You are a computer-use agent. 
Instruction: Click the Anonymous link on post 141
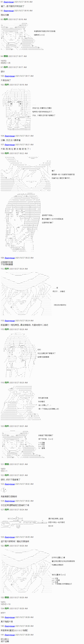coord(10,635)
